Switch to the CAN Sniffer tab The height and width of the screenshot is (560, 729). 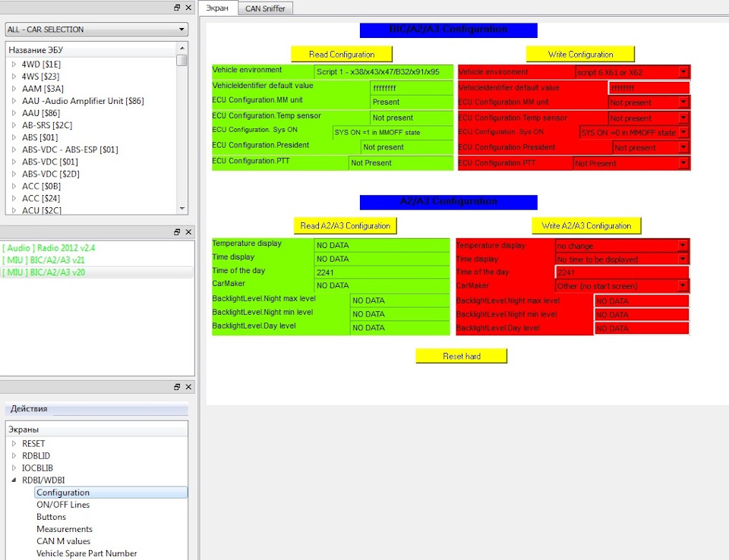click(x=266, y=8)
